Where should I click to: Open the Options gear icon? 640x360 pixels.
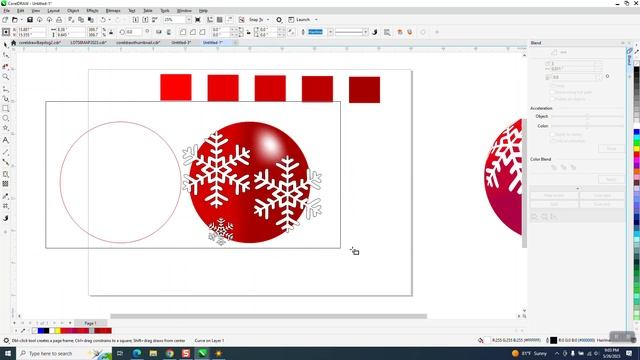[279, 20]
